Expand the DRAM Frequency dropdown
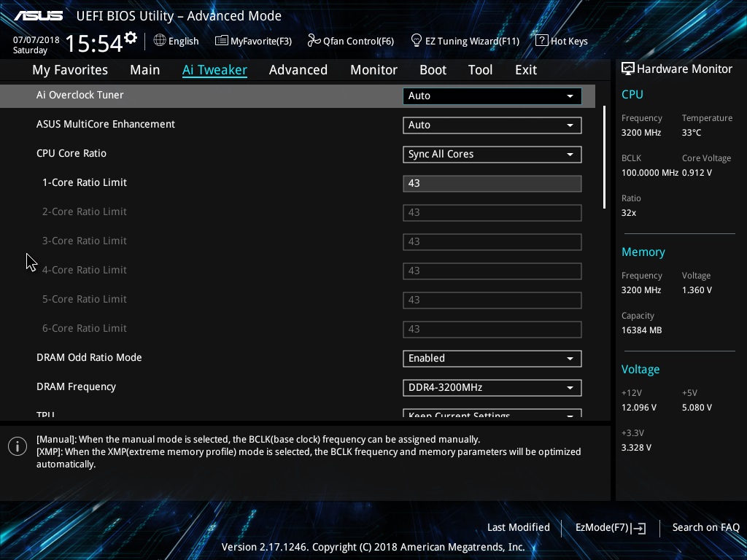The width and height of the screenshot is (747, 560). pyautogui.click(x=492, y=388)
